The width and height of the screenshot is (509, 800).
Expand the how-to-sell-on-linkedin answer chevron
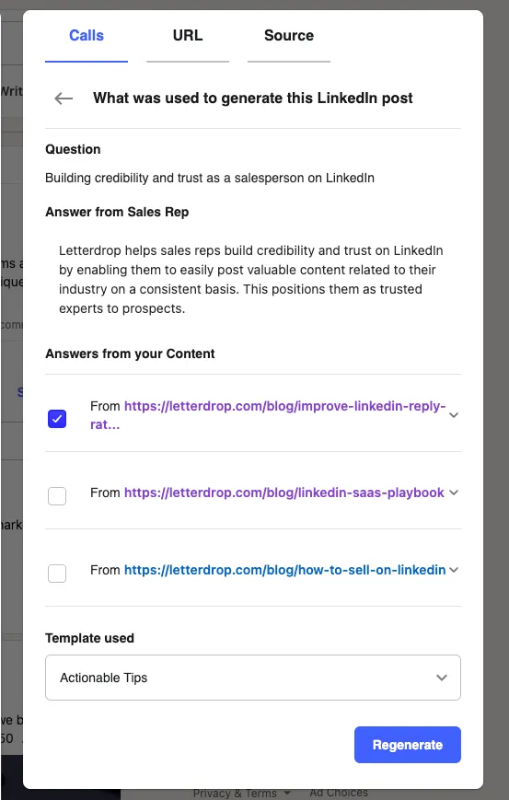pos(453,570)
